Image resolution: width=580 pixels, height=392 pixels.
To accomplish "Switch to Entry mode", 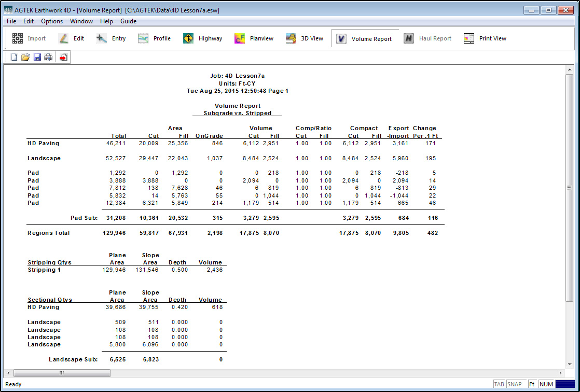I will [111, 38].
